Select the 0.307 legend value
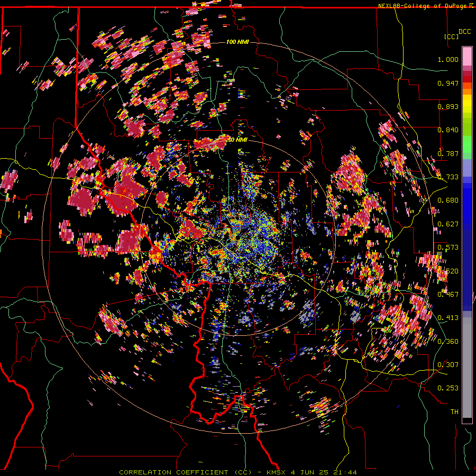The height and width of the screenshot is (476, 476). (x=448, y=365)
